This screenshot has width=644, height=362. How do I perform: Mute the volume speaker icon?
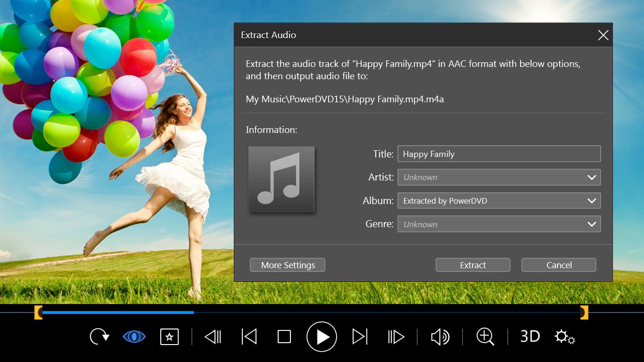coord(440,337)
